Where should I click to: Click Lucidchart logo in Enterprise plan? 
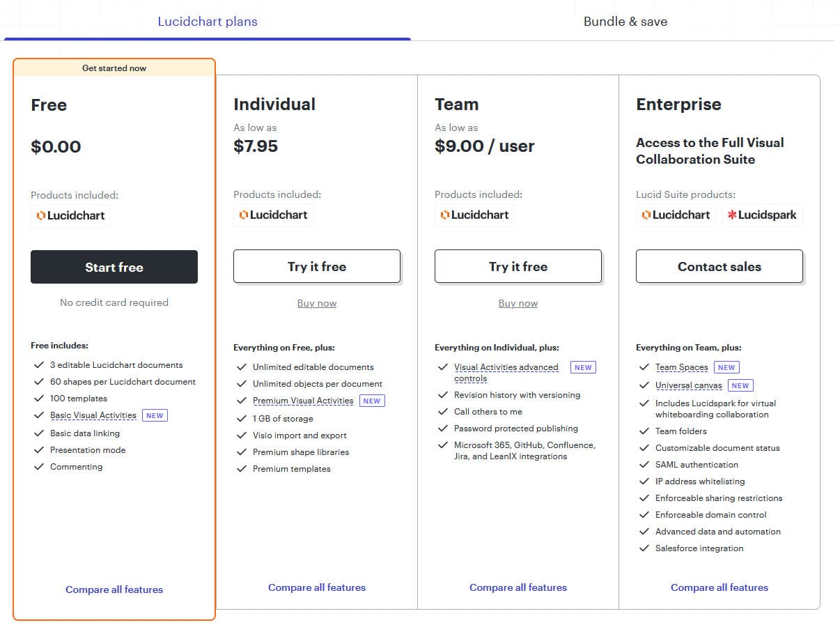tap(676, 215)
